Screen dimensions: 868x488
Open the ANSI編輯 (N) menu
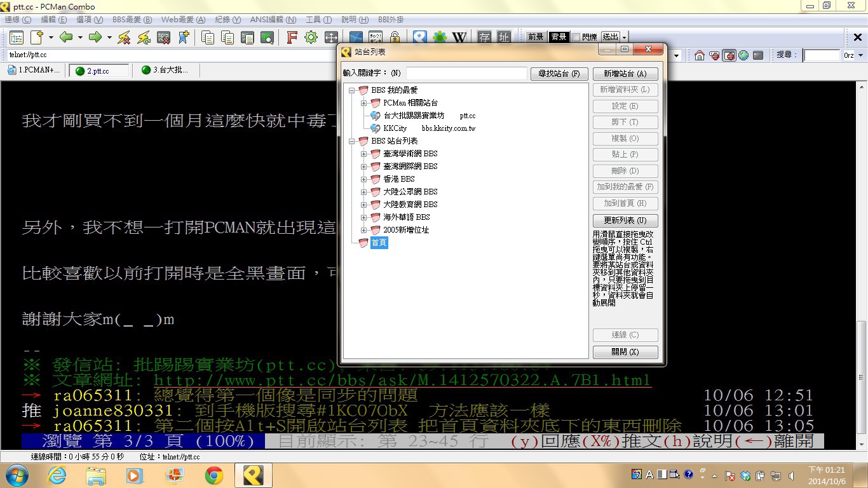(273, 20)
